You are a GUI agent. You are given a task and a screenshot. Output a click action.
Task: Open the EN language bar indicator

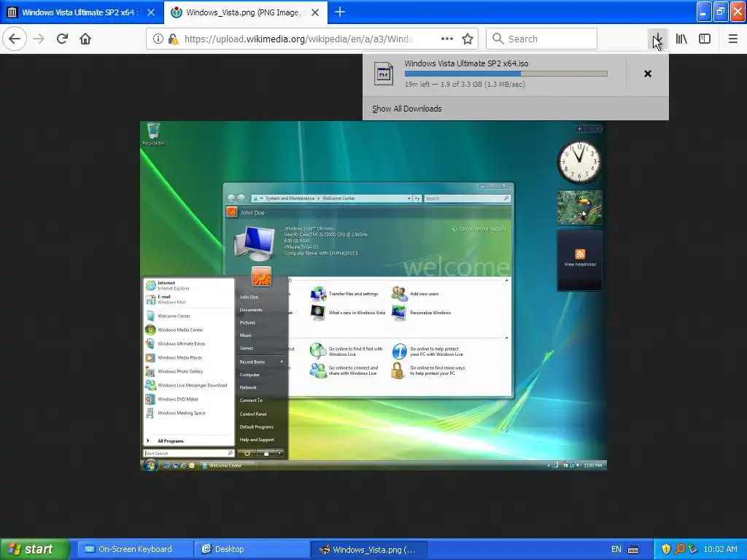pyautogui.click(x=616, y=549)
